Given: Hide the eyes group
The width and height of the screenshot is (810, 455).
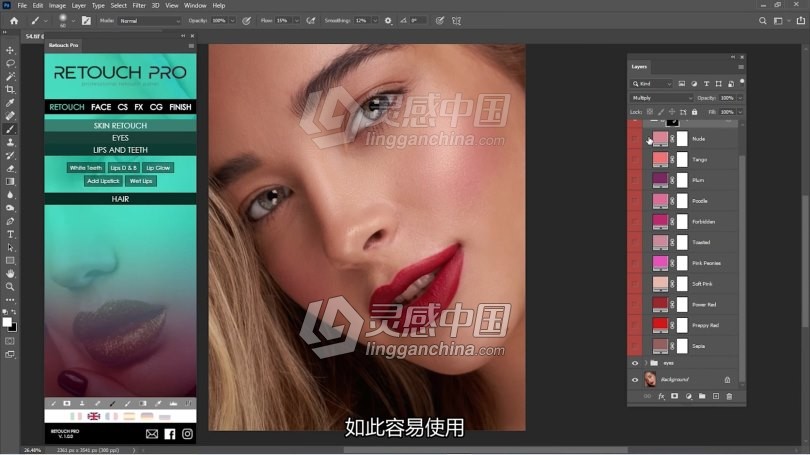Looking at the screenshot, I should pyautogui.click(x=635, y=363).
